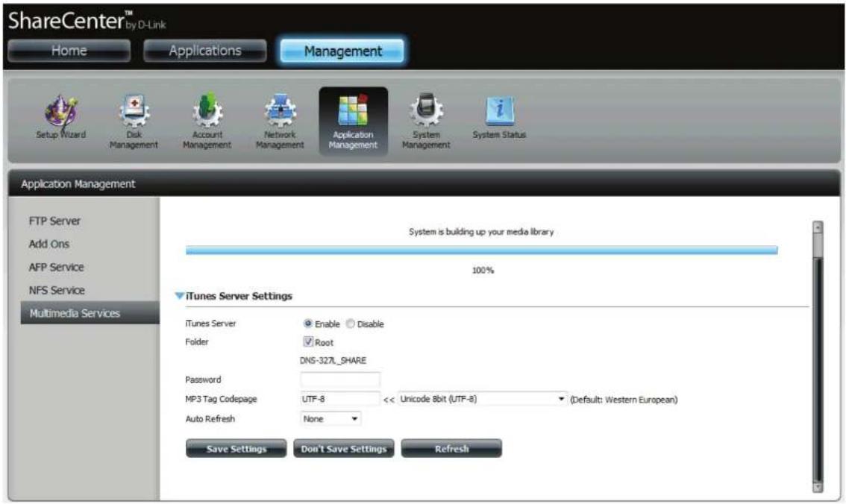The height and width of the screenshot is (504, 846).
Task: Open Disk Management icon
Action: [x=134, y=122]
